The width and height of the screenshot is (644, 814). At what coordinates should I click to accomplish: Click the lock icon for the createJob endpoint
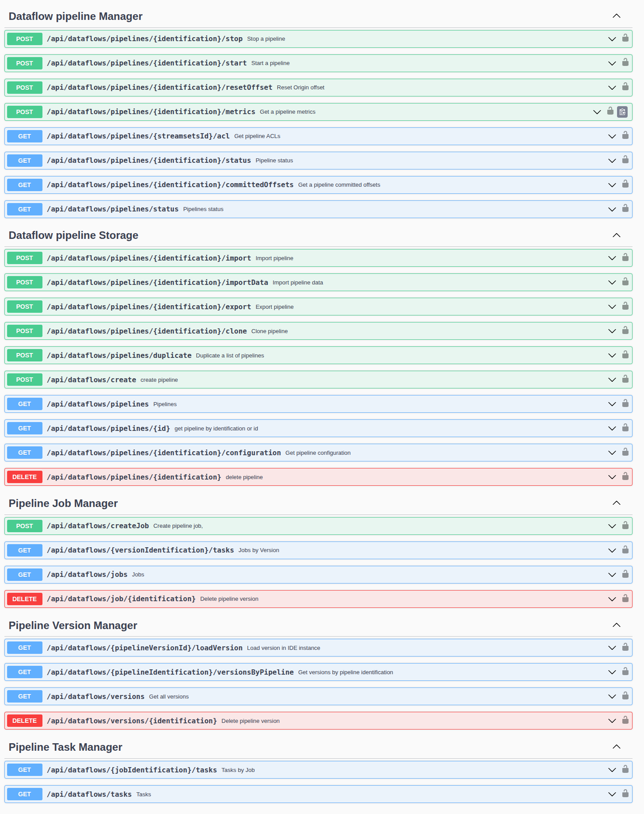625,525
